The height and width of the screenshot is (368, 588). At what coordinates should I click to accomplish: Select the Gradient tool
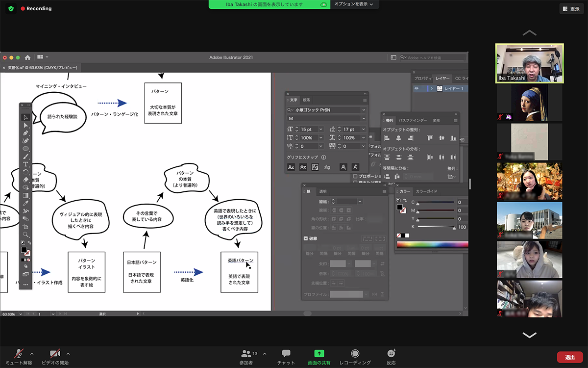click(x=26, y=195)
